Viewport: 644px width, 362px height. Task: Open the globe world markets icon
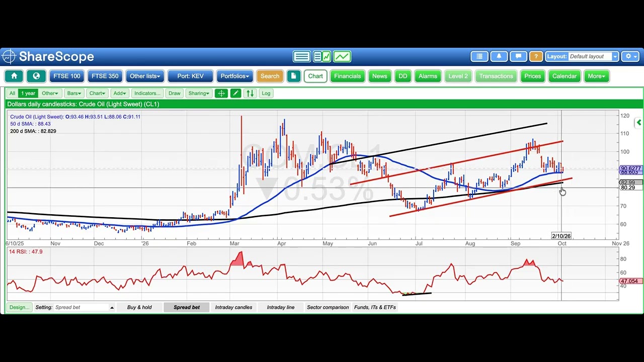[36, 76]
